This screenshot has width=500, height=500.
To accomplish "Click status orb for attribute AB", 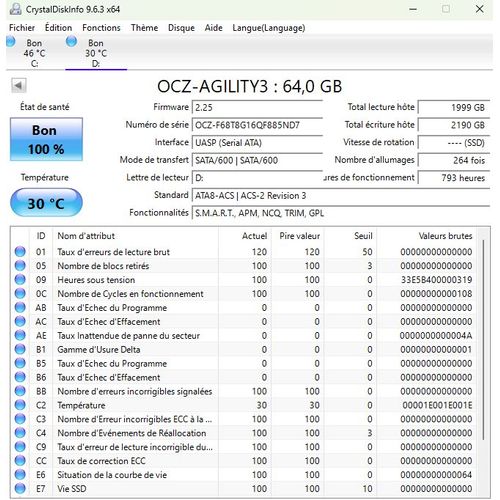I will tap(20, 307).
